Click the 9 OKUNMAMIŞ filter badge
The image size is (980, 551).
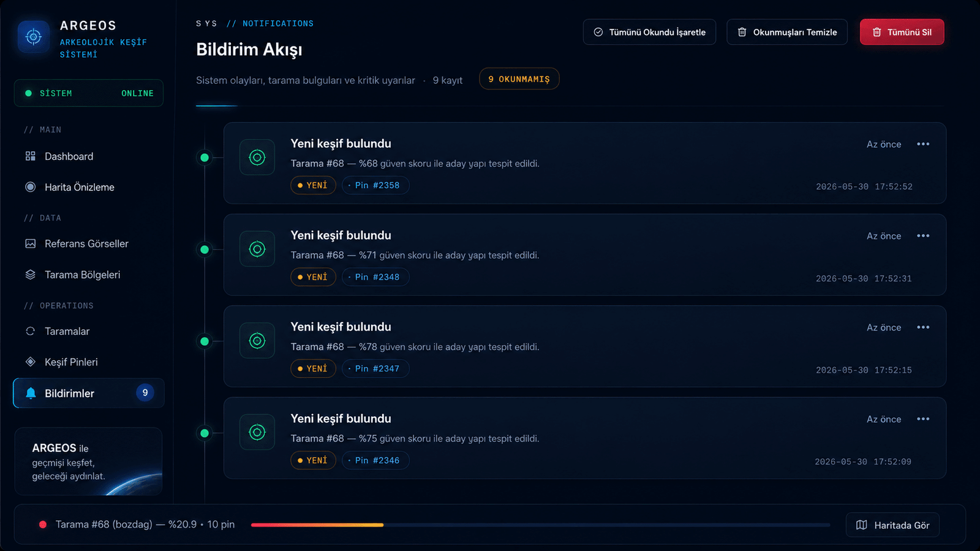519,79
